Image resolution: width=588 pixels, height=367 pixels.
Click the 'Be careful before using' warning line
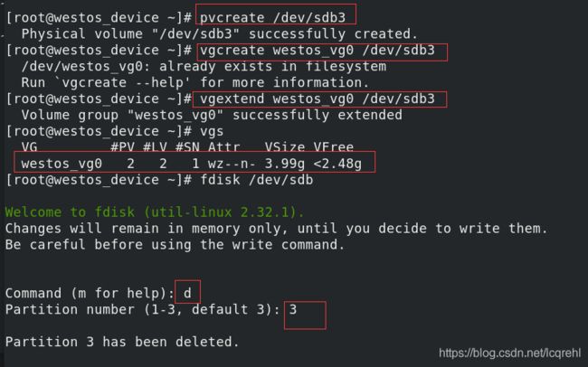(175, 245)
